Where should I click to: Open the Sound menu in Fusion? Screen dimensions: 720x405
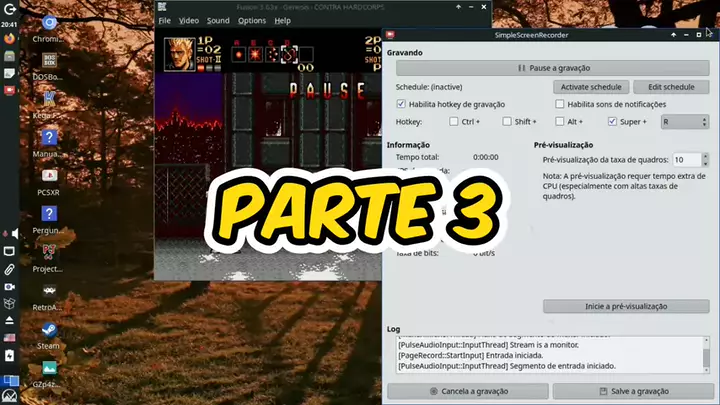click(x=218, y=21)
